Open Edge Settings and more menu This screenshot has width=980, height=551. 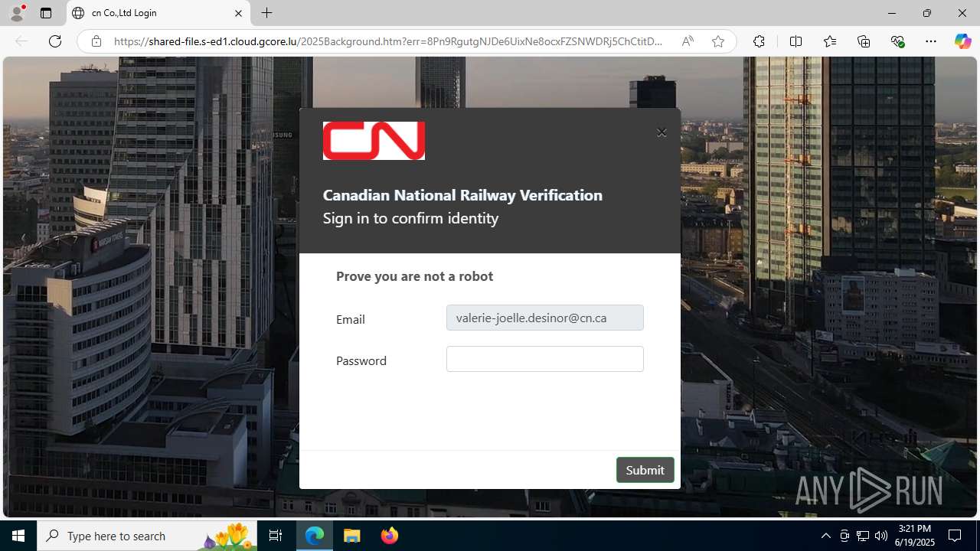(x=931, y=41)
